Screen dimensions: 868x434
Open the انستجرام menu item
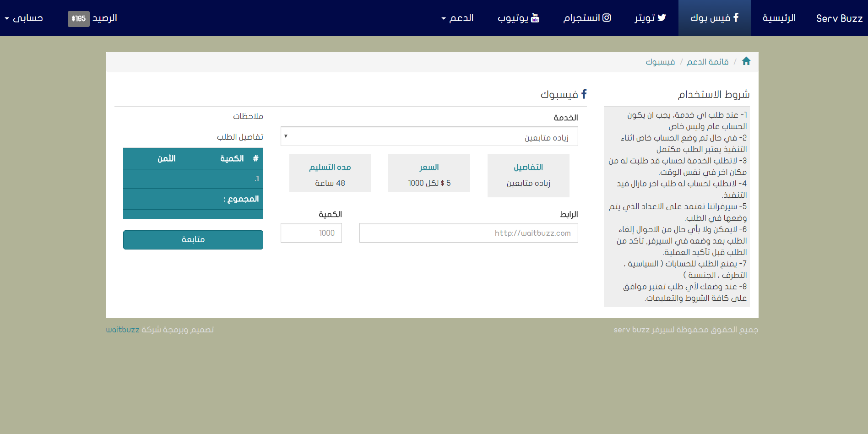pyautogui.click(x=587, y=18)
